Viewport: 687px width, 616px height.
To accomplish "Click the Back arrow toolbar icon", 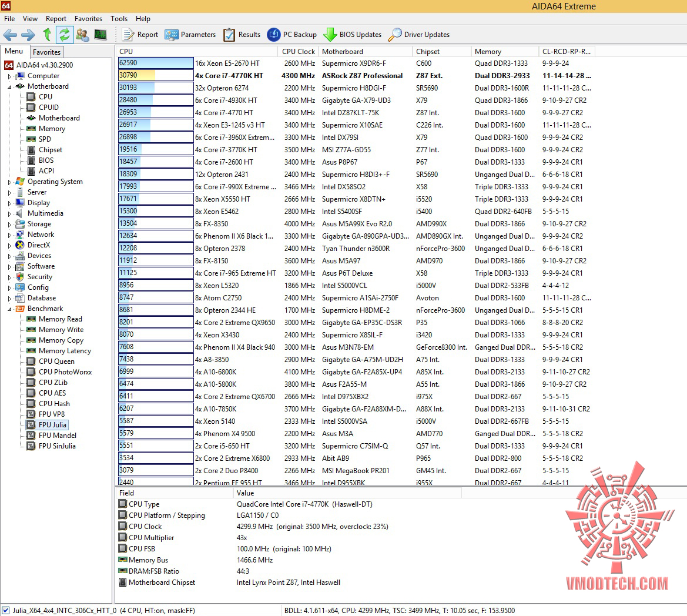I will pyautogui.click(x=10, y=35).
